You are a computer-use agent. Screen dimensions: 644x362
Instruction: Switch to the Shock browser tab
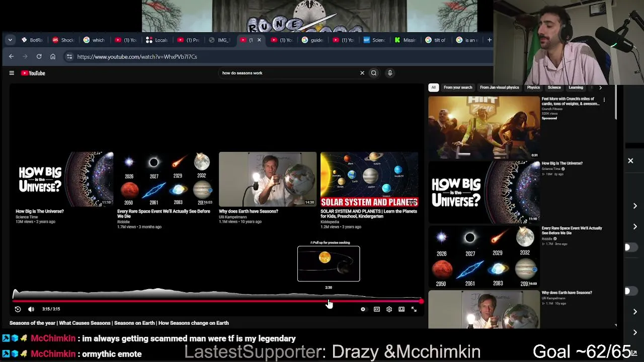tap(63, 40)
